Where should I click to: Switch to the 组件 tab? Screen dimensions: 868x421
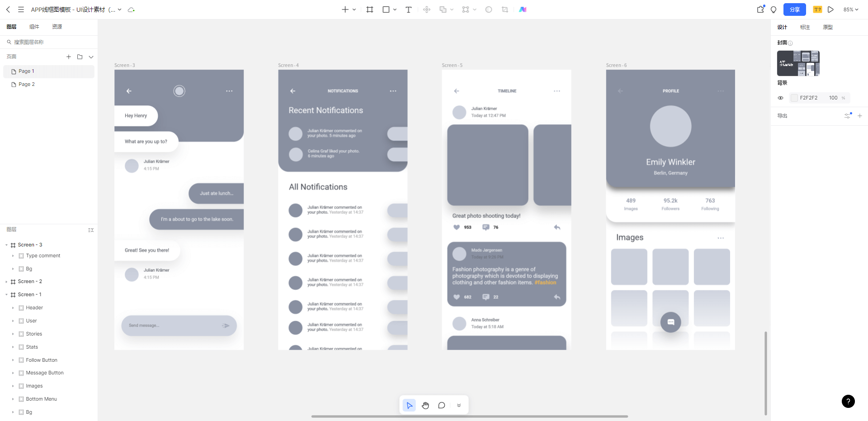click(34, 27)
